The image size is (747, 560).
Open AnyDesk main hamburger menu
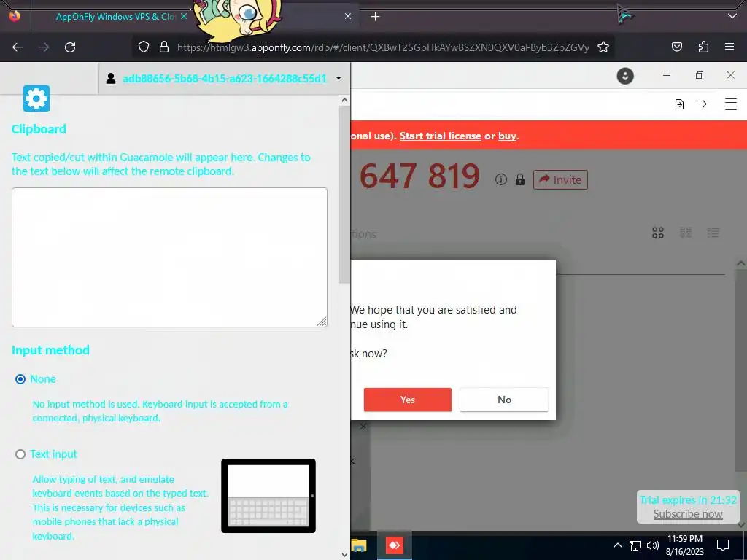pos(731,104)
